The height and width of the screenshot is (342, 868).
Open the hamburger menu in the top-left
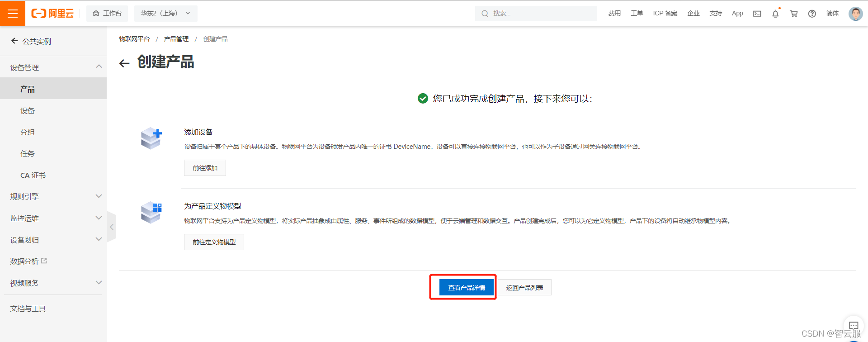coord(13,13)
